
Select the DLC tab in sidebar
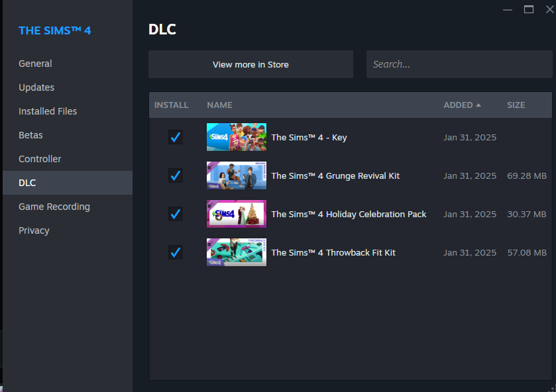point(68,183)
